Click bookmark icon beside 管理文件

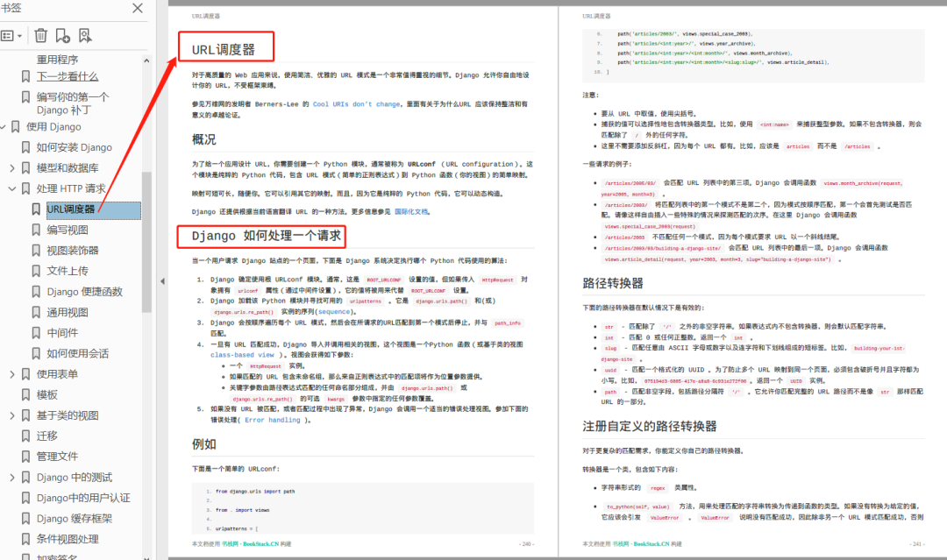point(25,457)
